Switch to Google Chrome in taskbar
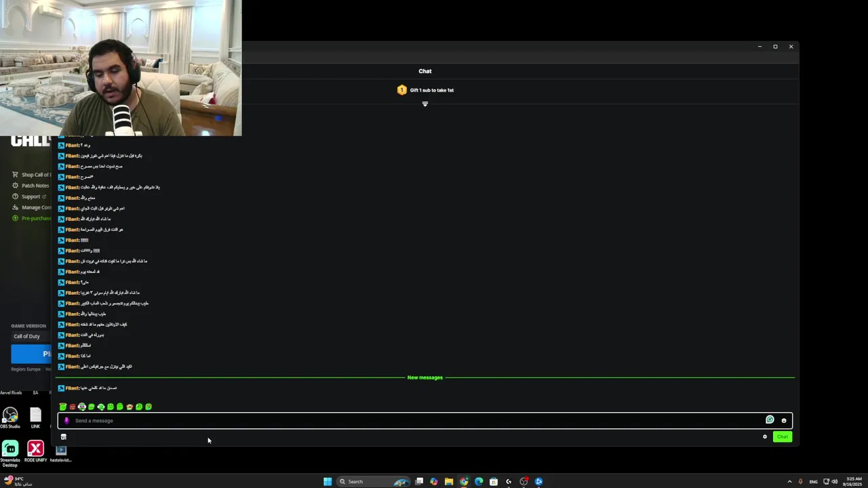This screenshot has height=488, width=868. (464, 481)
